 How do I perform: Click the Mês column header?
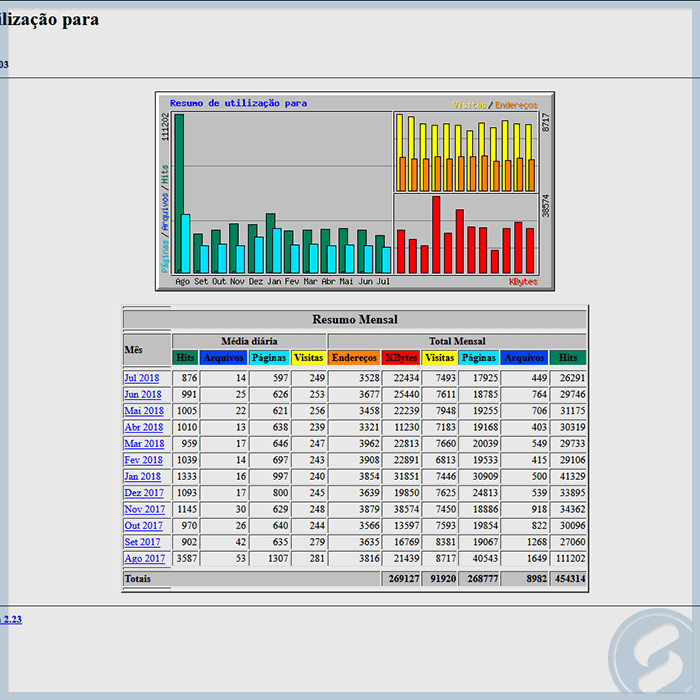pyautogui.click(x=133, y=350)
